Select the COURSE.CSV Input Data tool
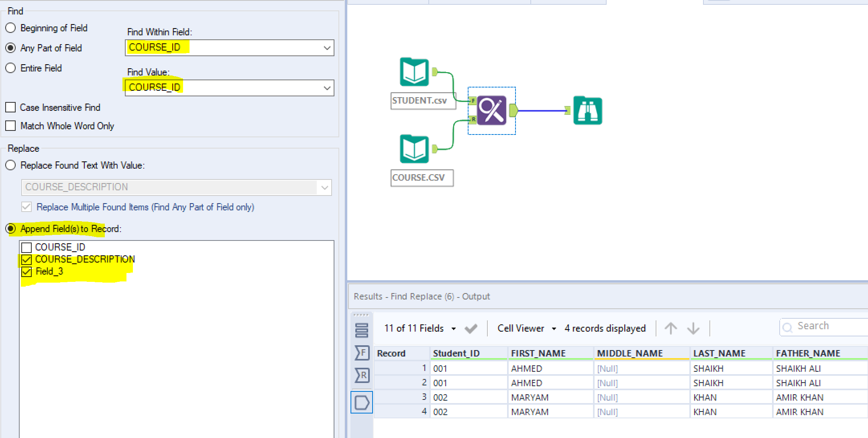Image resolution: width=868 pixels, height=438 pixels. (414, 149)
